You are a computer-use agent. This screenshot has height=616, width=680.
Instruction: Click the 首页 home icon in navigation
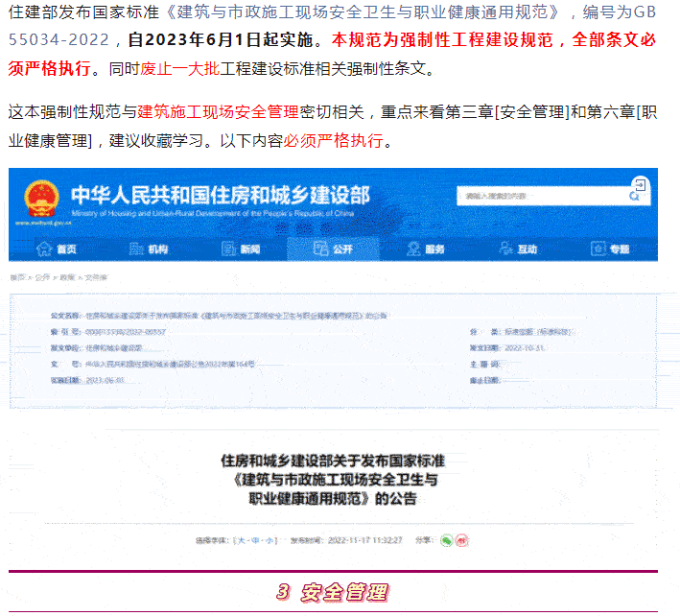44,249
